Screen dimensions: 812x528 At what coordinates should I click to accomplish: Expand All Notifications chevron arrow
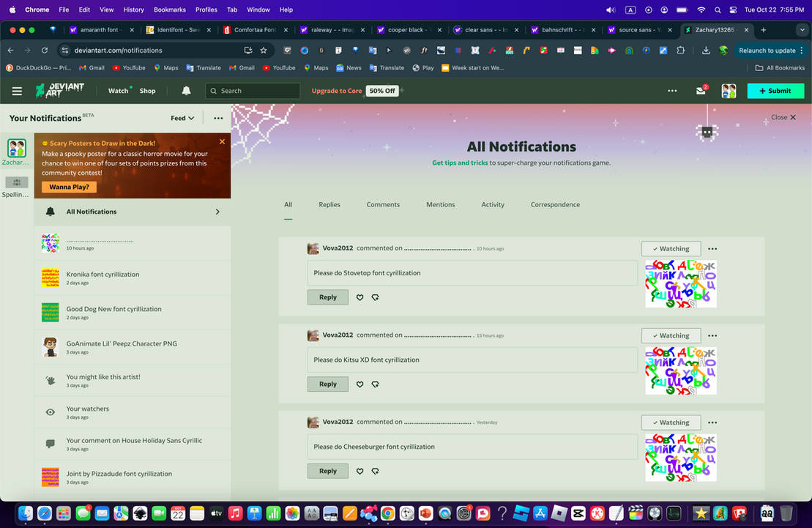[x=217, y=212]
